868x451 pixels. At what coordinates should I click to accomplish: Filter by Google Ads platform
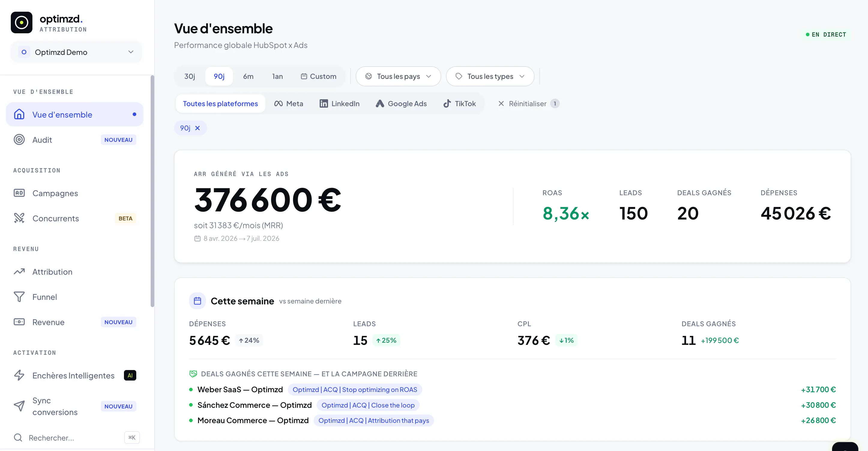(x=401, y=104)
